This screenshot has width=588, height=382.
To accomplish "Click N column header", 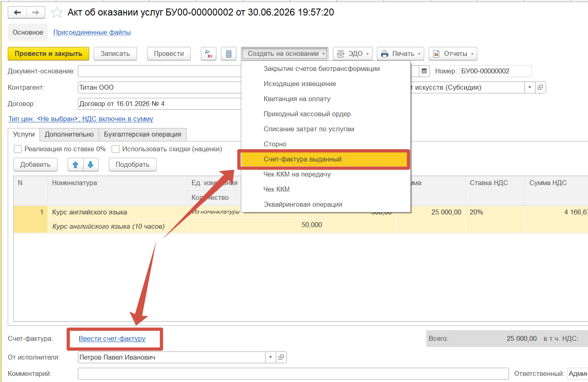I will [x=31, y=190].
